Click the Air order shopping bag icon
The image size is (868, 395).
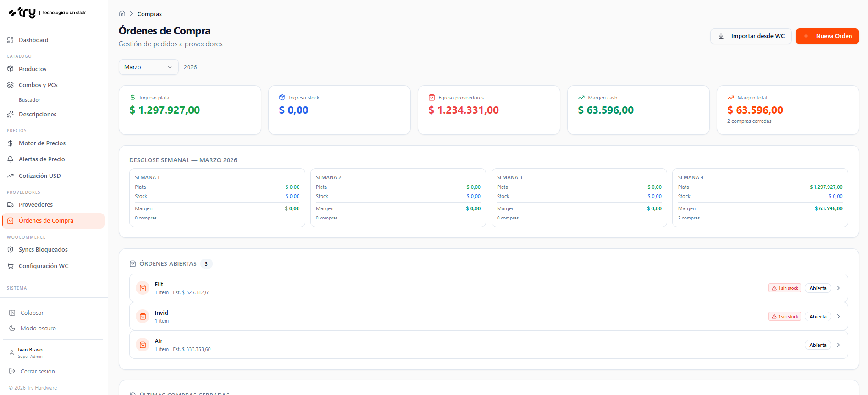coord(143,345)
